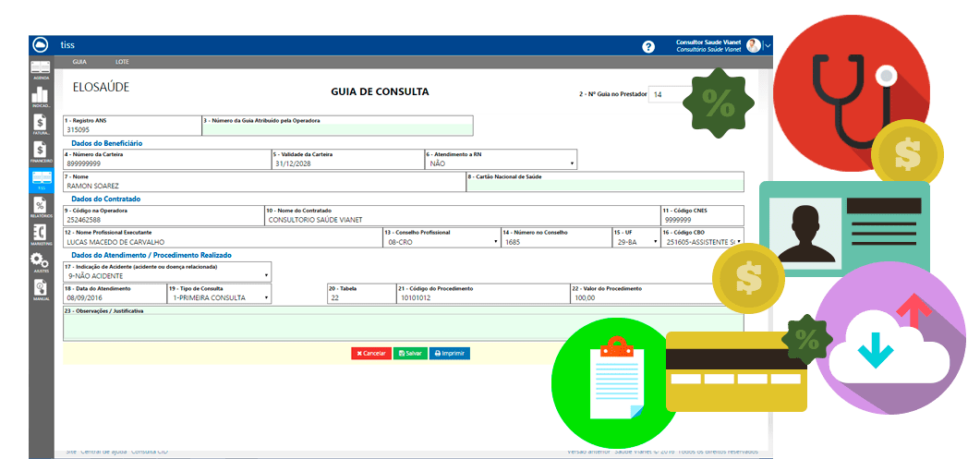Click the 'tiss' title in header
Viewport: 980px width, 459px height.
[x=67, y=45]
